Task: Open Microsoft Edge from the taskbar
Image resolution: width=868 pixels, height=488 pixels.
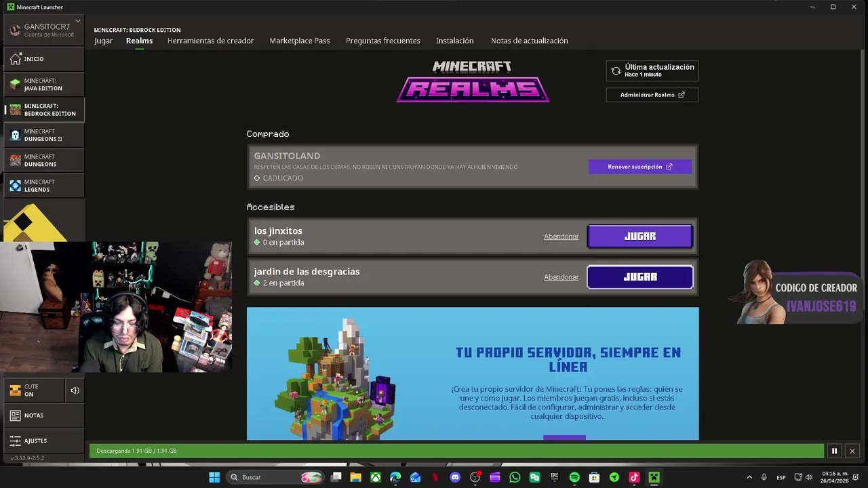Action: coord(395,477)
